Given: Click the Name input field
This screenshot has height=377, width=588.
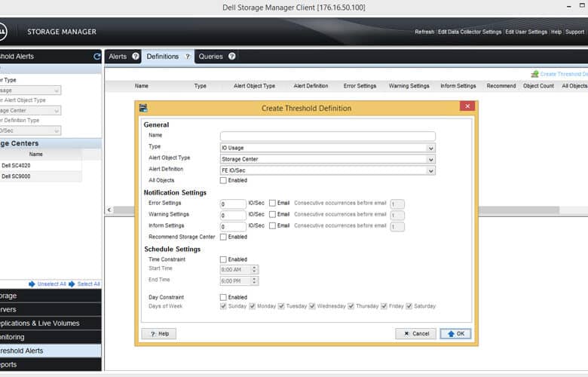Looking at the screenshot, I should [328, 136].
